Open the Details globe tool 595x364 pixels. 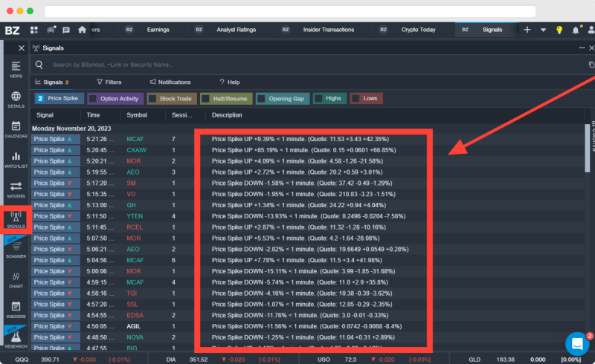point(16,100)
